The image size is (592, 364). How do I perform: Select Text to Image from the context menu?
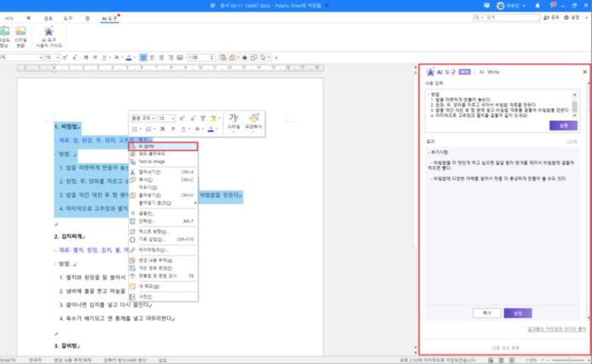click(x=163, y=162)
